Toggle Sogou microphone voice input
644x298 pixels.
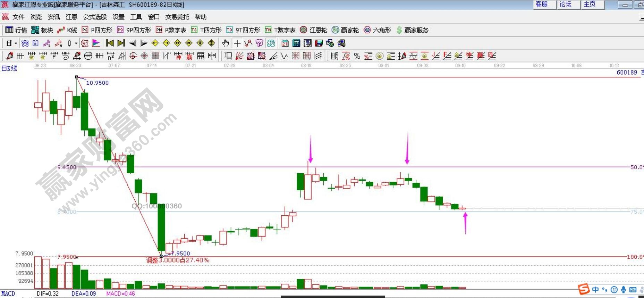tap(623, 290)
